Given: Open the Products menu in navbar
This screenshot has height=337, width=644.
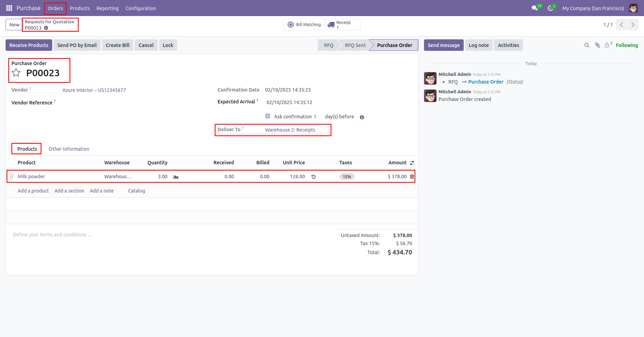Looking at the screenshot, I should [80, 8].
